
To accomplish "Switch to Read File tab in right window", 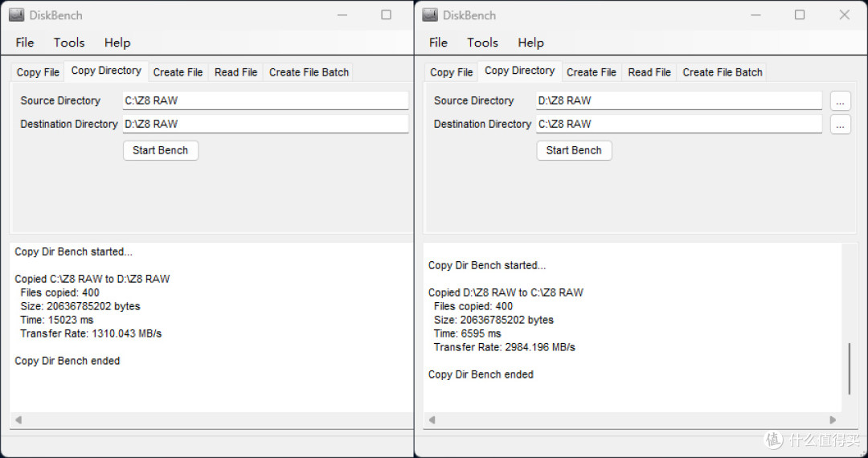I will [x=649, y=72].
